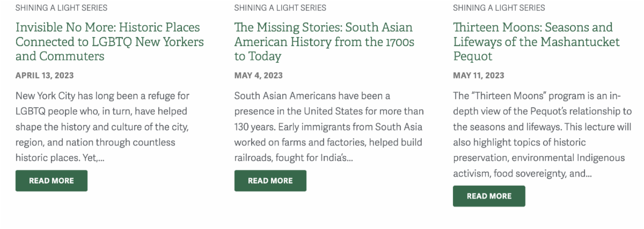Click excerpt starting 'New York City has long'

pos(102,96)
